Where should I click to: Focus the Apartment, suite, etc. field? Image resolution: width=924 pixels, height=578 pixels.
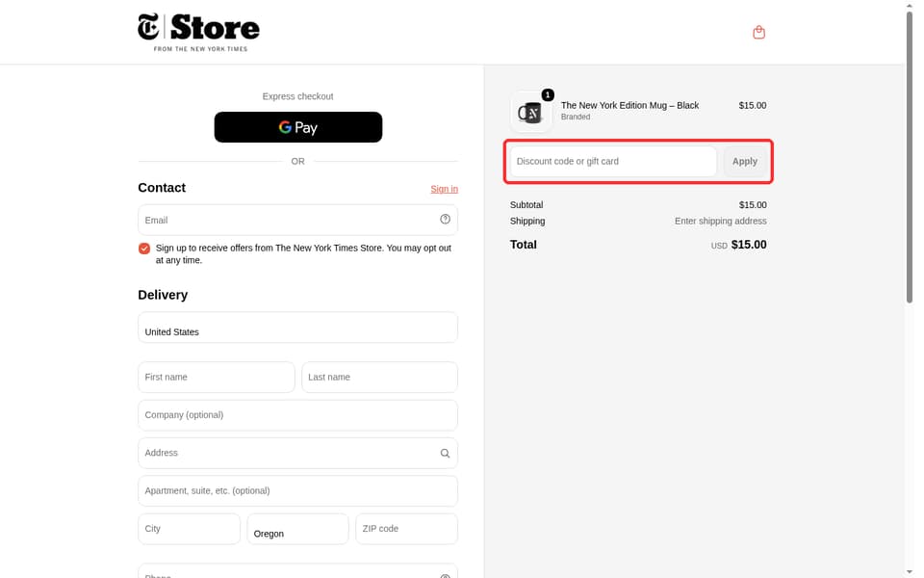tap(297, 490)
